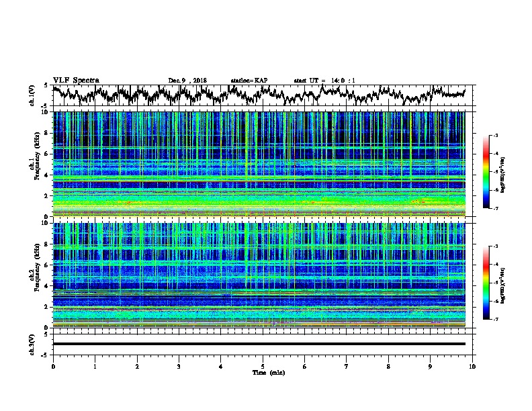Click the "7" tick label on the time axis
Image resolution: width=532 pixels, height=411 pixels.
(x=347, y=367)
